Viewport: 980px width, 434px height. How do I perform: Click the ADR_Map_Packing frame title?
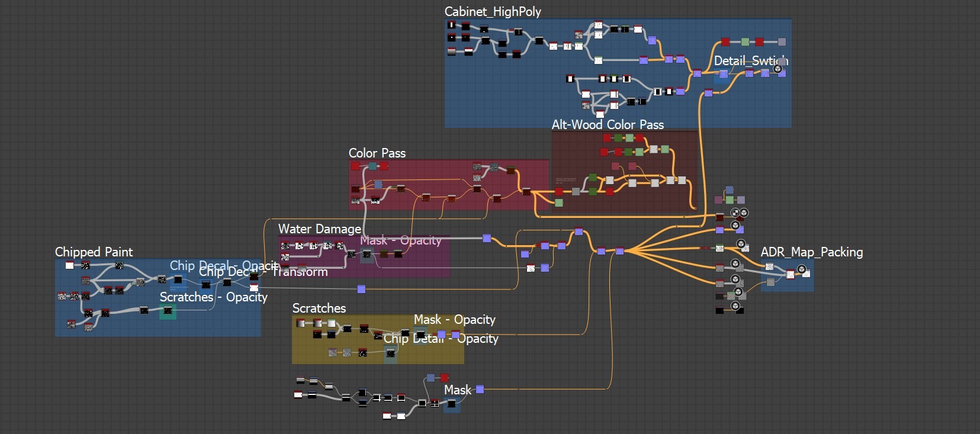point(812,252)
